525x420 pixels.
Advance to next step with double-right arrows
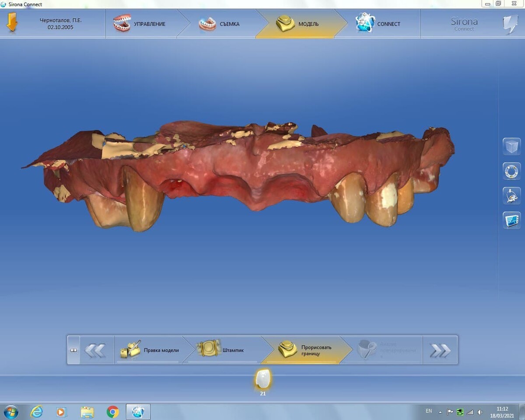(x=440, y=350)
